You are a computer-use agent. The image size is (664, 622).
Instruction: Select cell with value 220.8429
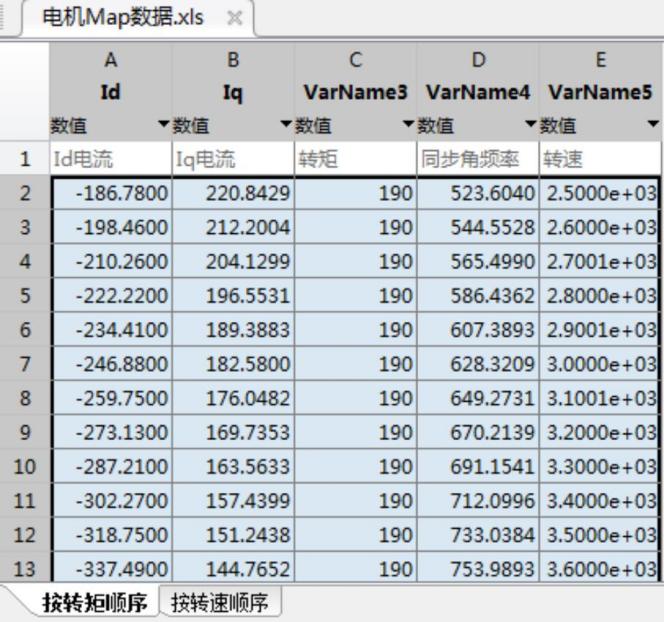pos(233,194)
